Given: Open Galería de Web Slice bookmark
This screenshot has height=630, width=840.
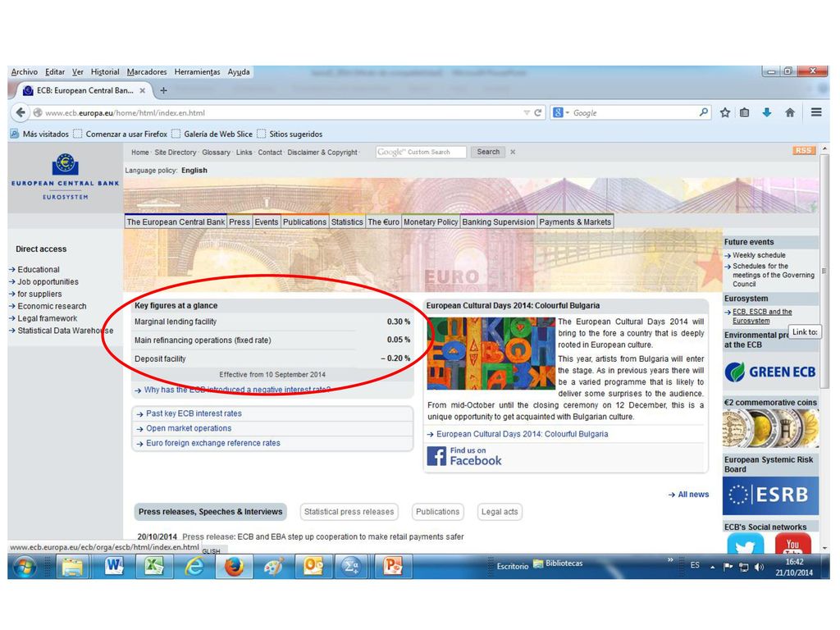Looking at the screenshot, I should (x=212, y=134).
